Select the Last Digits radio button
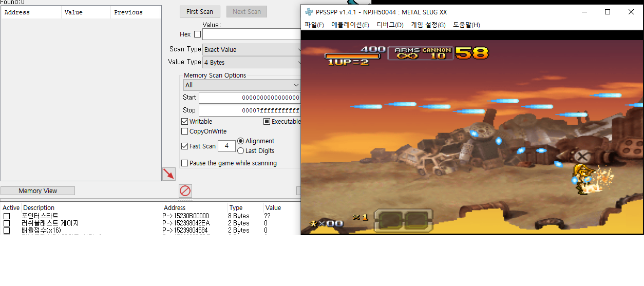Image resolution: width=644 pixels, height=286 pixels. point(240,151)
